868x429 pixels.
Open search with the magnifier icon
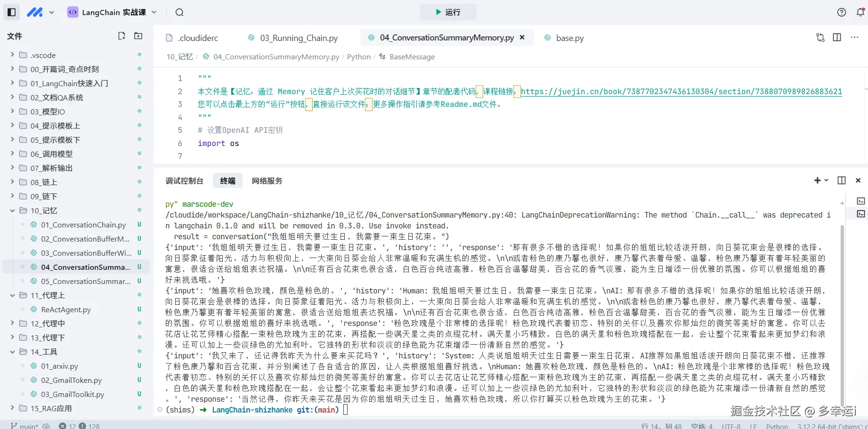(179, 13)
